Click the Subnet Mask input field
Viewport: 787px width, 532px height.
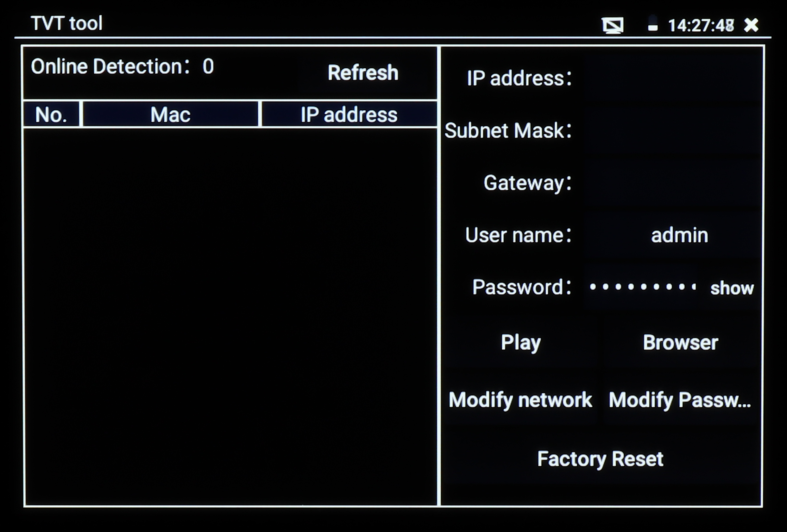pyautogui.click(x=672, y=130)
